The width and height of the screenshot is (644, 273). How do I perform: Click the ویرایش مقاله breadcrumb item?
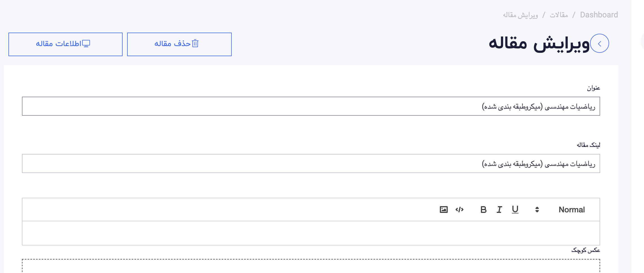pos(521,15)
